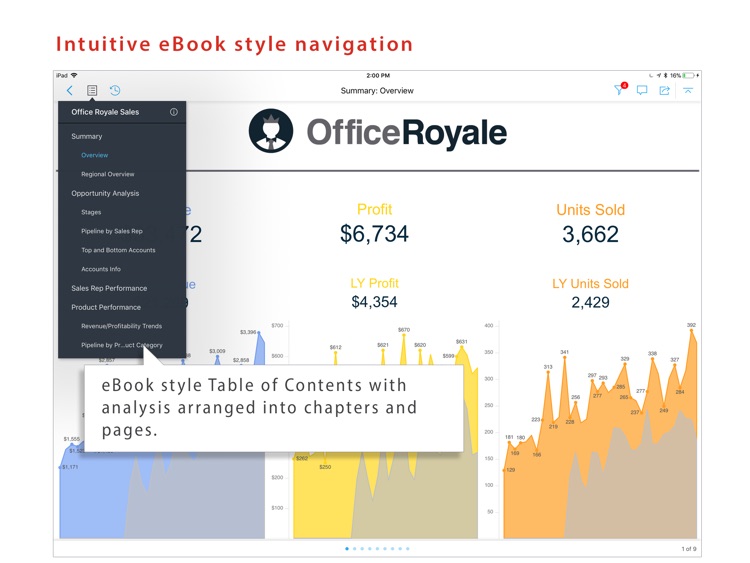This screenshot has height=563, width=750.
Task: Tap the back chevron in the toolbar
Action: [70, 90]
